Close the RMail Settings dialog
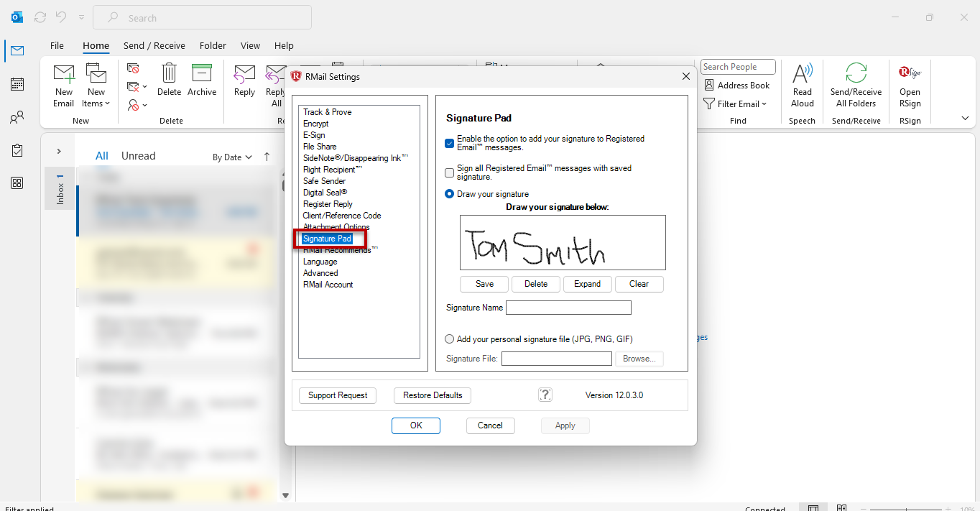980x511 pixels. (685, 76)
